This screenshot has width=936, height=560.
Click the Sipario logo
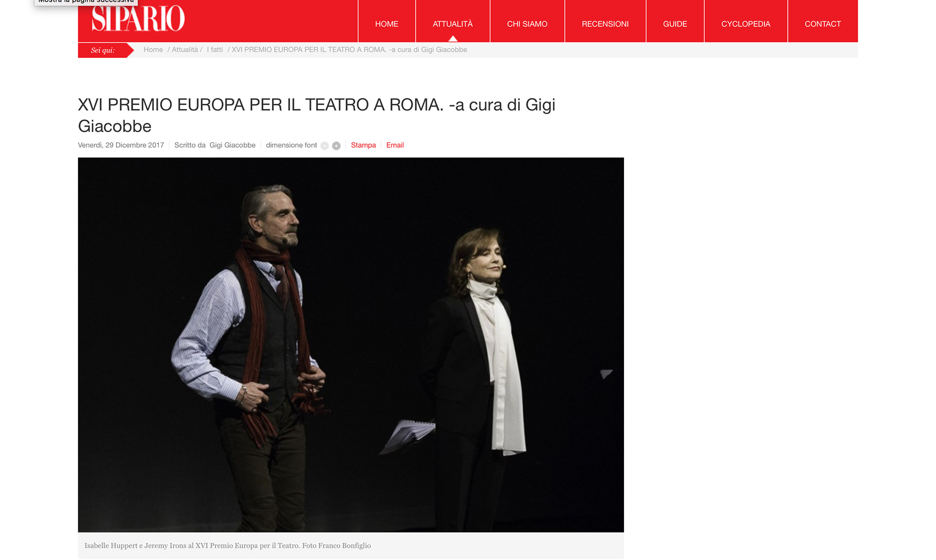(138, 19)
